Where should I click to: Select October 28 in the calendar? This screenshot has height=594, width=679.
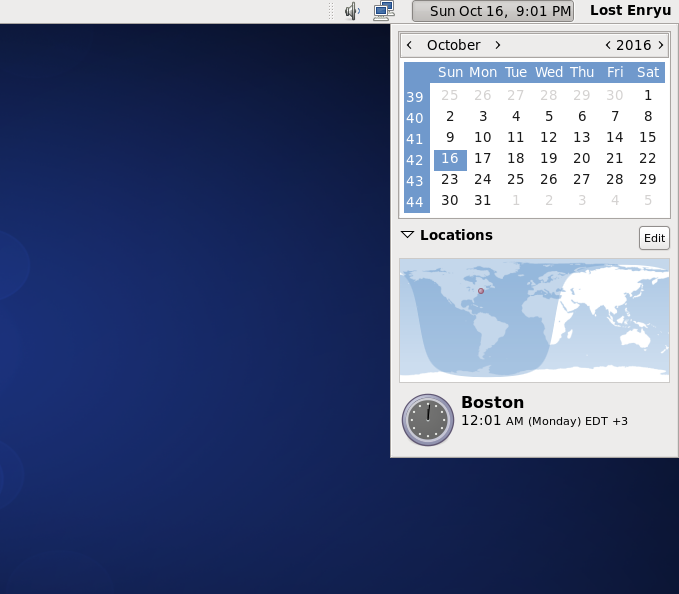[615, 179]
